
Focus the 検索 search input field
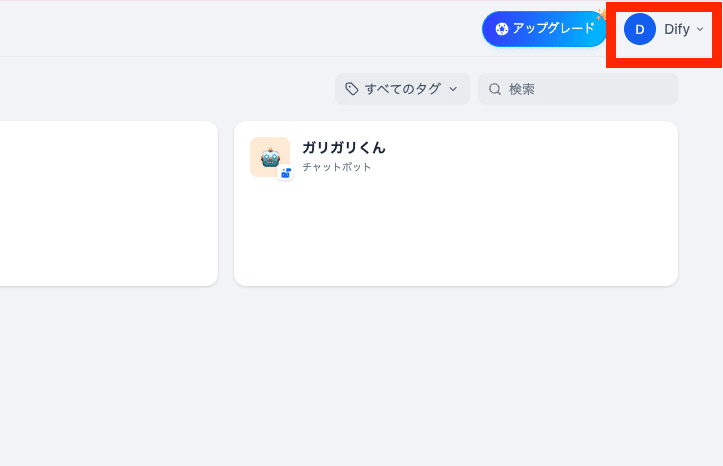585,89
